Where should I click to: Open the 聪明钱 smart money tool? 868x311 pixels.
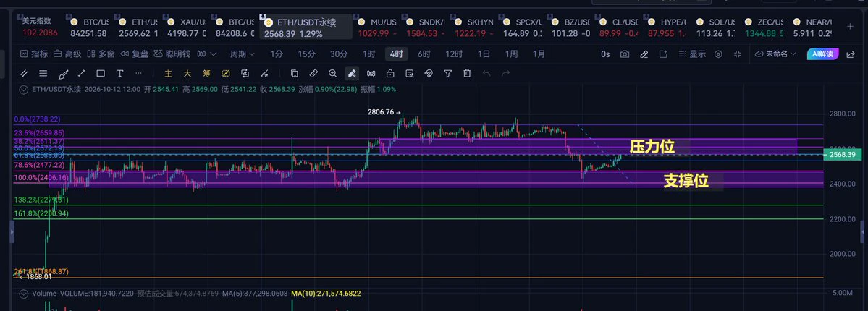point(172,54)
